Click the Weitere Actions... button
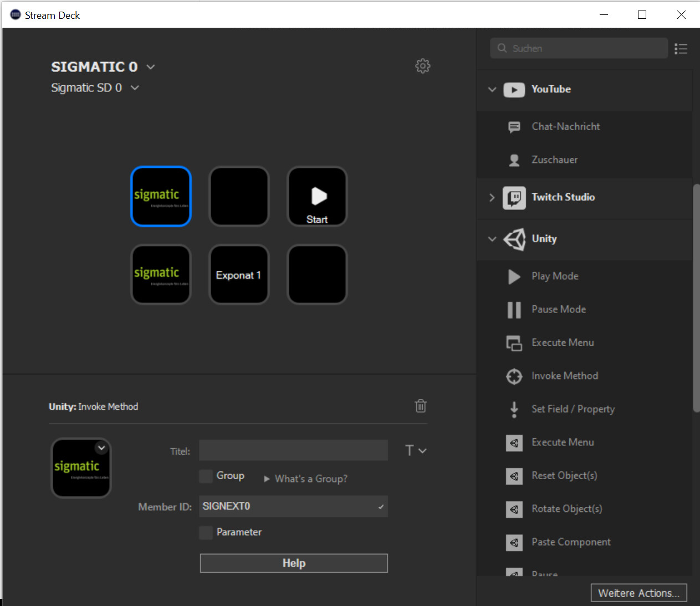 click(639, 593)
